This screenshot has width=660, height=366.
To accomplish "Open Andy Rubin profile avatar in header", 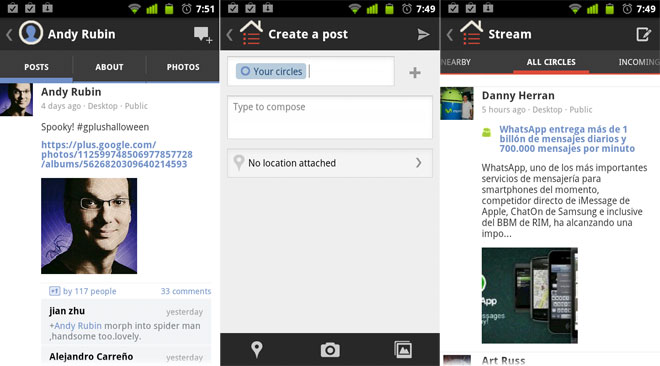I will [31, 33].
